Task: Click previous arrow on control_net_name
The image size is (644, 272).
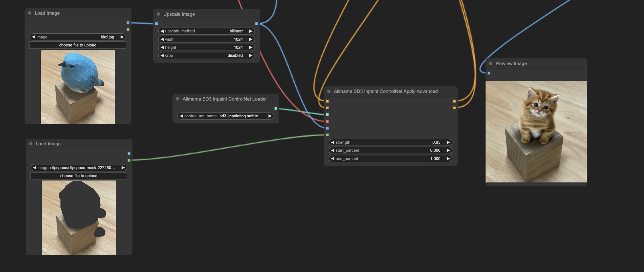Action: coord(181,116)
